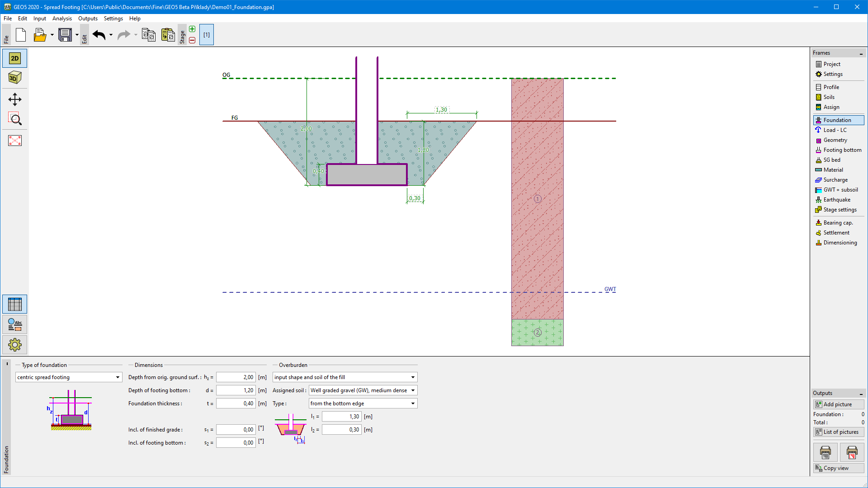Switch to 2D view mode

pyautogui.click(x=15, y=58)
